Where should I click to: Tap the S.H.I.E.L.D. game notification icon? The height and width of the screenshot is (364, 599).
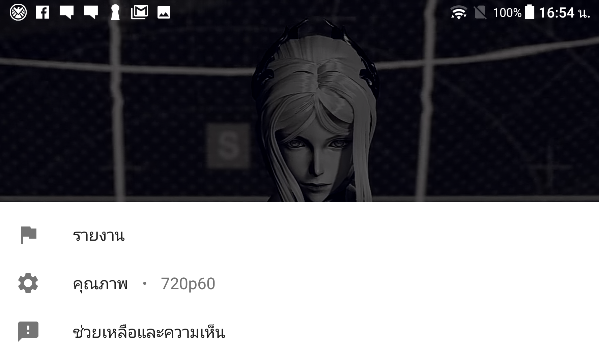coord(18,12)
